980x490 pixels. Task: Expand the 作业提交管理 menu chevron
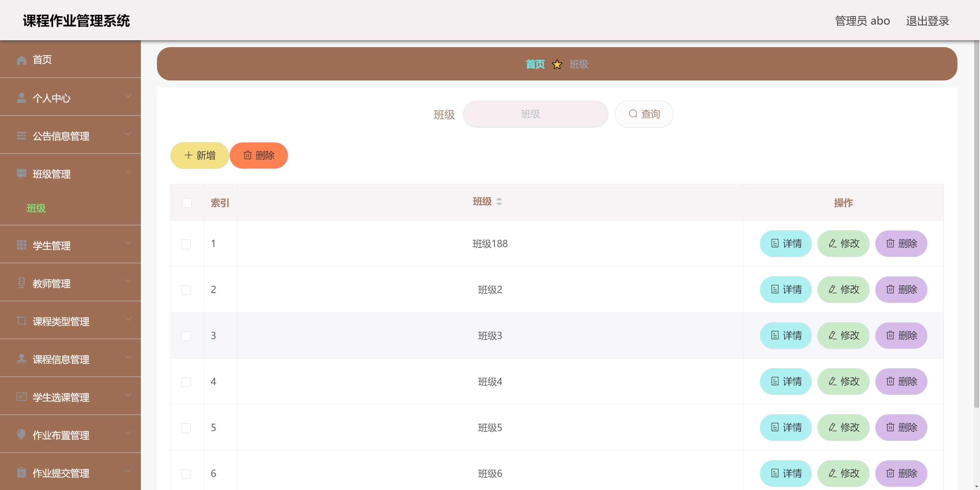pyautogui.click(x=128, y=470)
